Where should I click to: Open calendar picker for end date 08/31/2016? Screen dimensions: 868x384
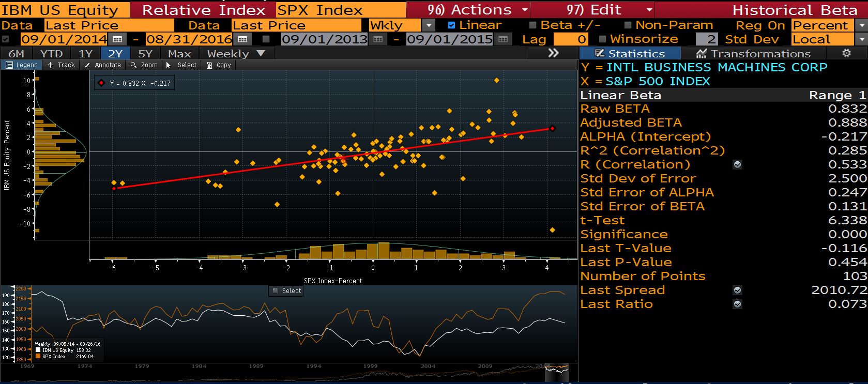(x=242, y=39)
